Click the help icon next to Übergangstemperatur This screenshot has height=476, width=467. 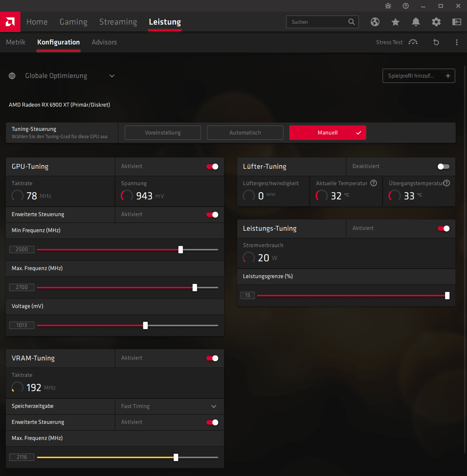447,183
